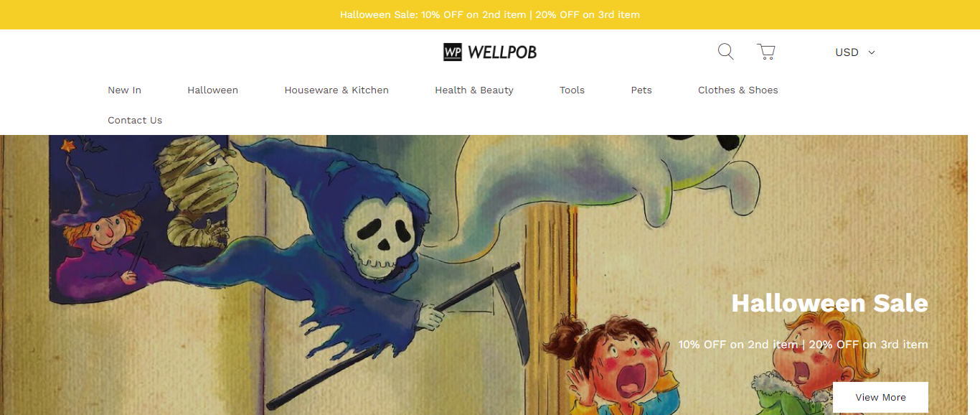
Task: Open the search magnifier icon
Action: pyautogui.click(x=725, y=52)
